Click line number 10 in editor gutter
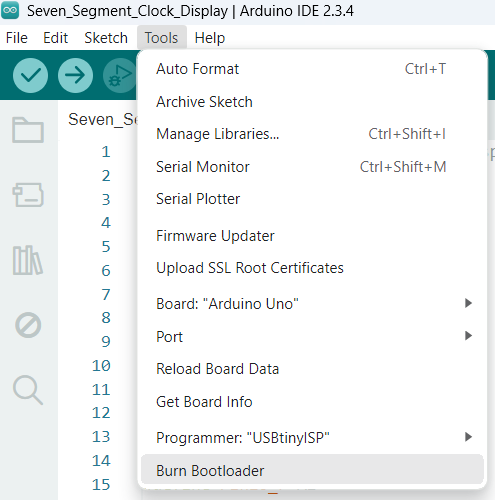495x500 pixels. click(101, 366)
